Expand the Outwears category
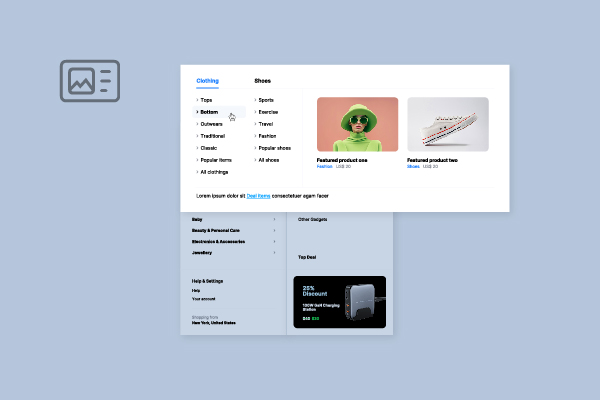This screenshot has height=400, width=600. 211,124
